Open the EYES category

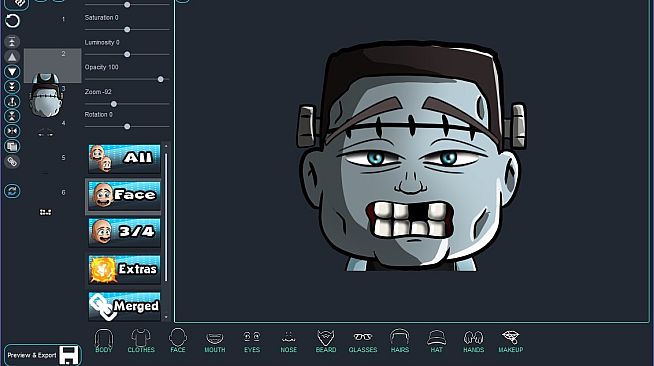[252, 341]
